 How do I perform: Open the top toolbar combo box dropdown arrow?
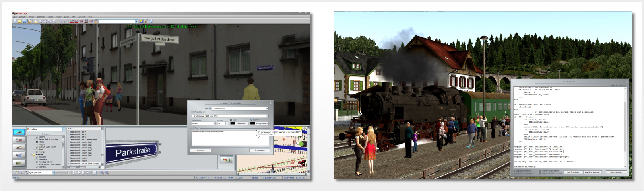coord(136,21)
